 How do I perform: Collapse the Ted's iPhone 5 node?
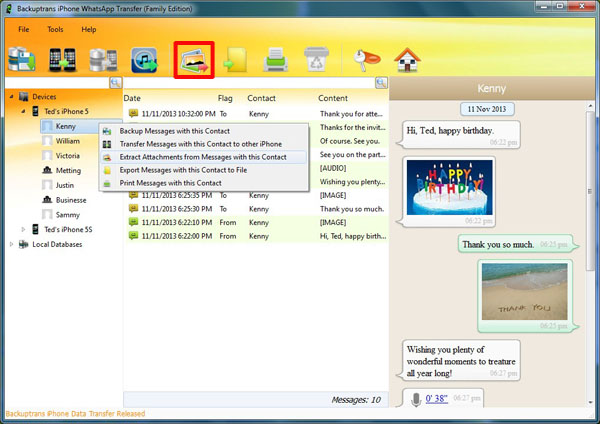click(23, 111)
